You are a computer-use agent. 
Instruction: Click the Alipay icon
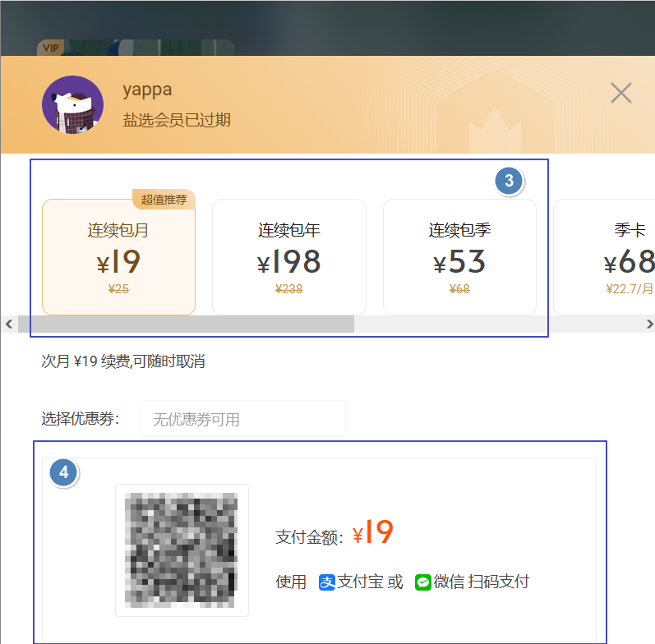(326, 582)
